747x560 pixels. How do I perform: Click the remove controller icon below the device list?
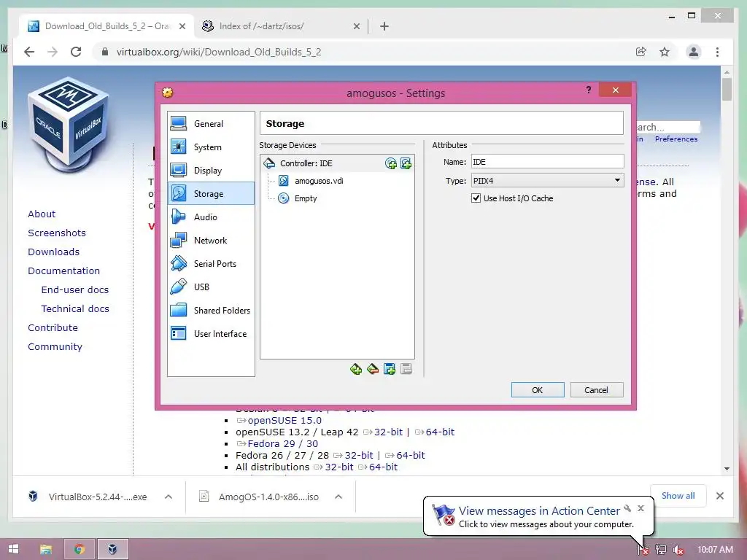(373, 369)
